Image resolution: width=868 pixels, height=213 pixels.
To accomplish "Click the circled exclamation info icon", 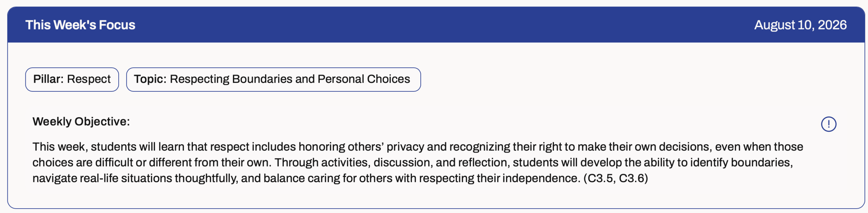I will point(828,124).
